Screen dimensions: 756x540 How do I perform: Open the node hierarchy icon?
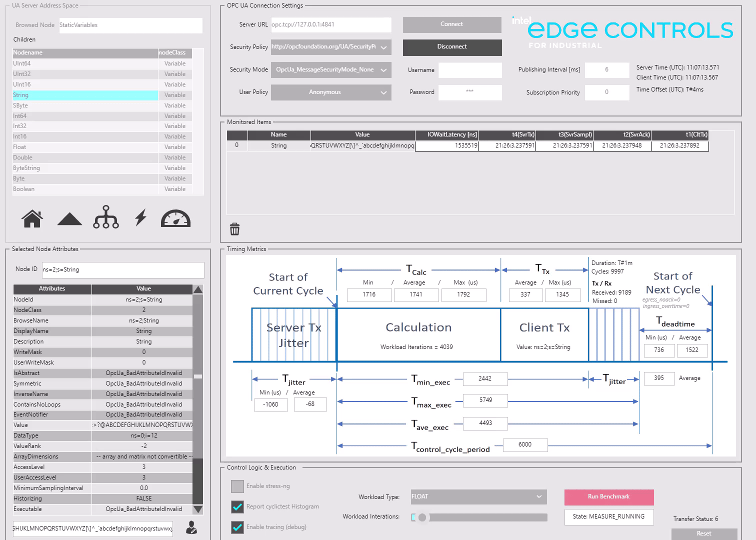[x=105, y=217]
